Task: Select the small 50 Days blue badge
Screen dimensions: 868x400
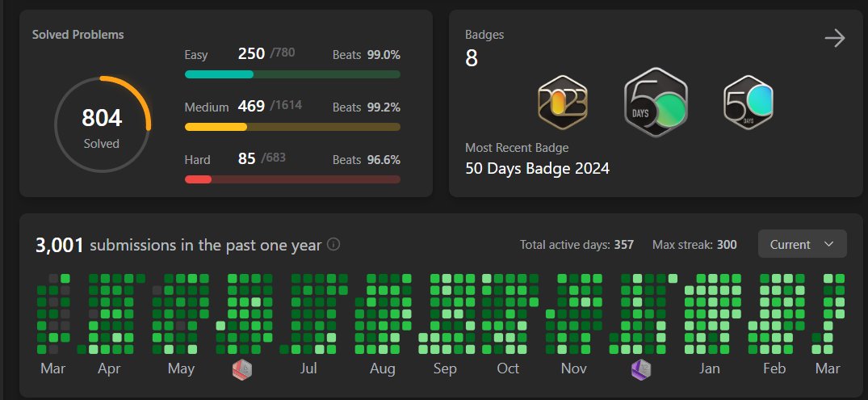Action: click(748, 103)
